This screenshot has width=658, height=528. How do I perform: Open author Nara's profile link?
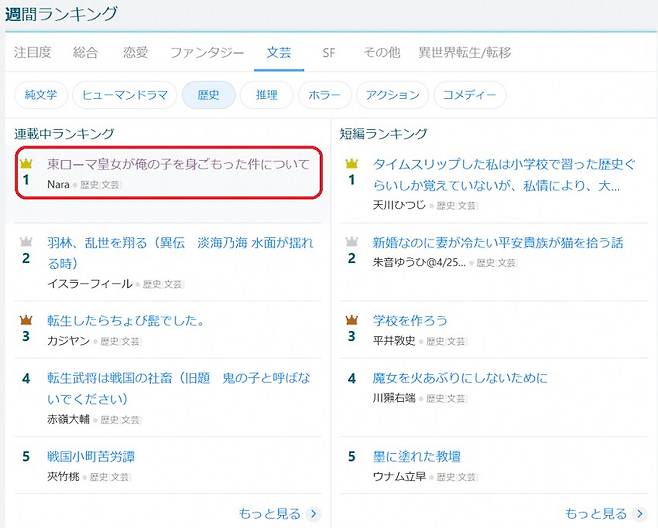click(58, 184)
